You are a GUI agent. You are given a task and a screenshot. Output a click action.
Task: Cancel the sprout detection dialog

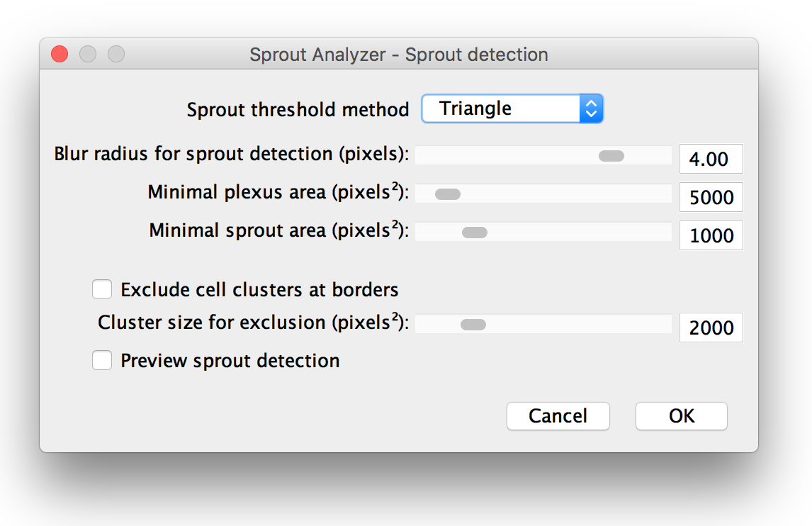[x=558, y=416]
